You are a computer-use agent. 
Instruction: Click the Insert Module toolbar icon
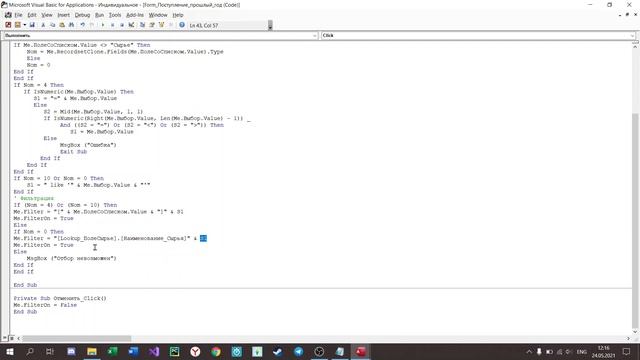[17, 25]
